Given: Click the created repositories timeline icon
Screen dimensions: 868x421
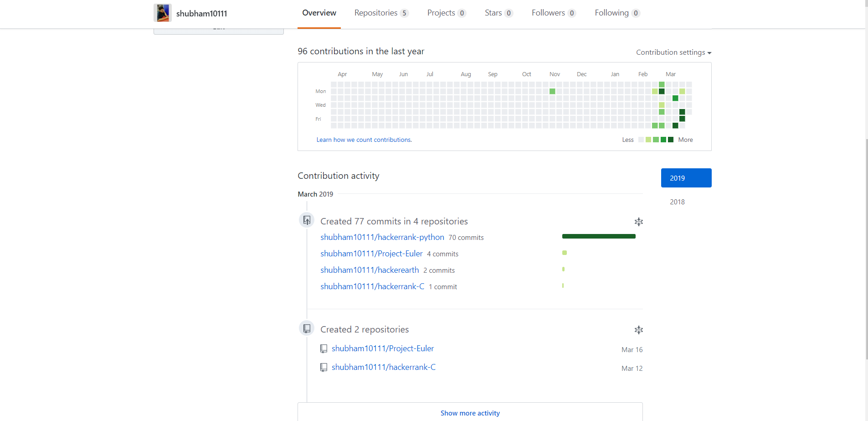Looking at the screenshot, I should (x=307, y=328).
